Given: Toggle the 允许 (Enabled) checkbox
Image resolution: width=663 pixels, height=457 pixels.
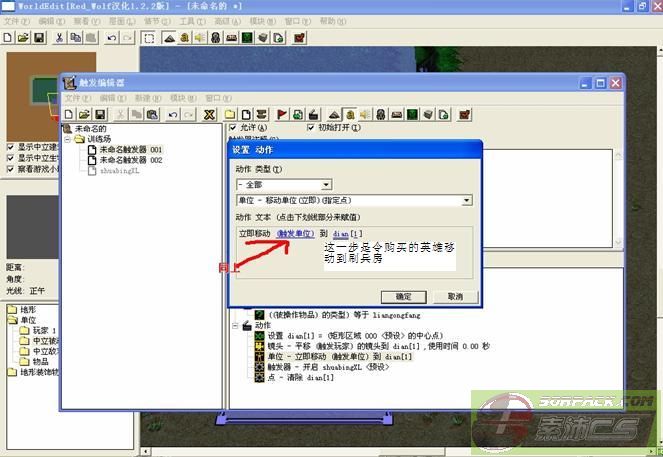Looking at the screenshot, I should coord(234,128).
